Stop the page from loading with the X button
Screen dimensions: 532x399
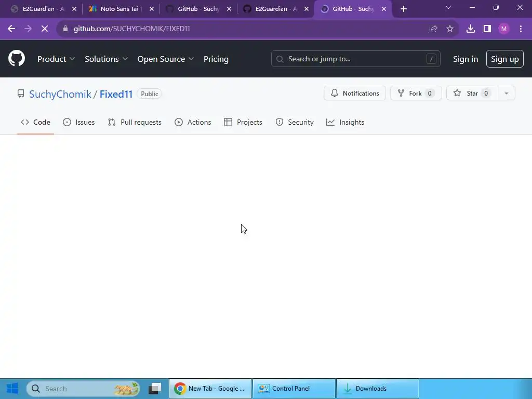pyautogui.click(x=45, y=29)
